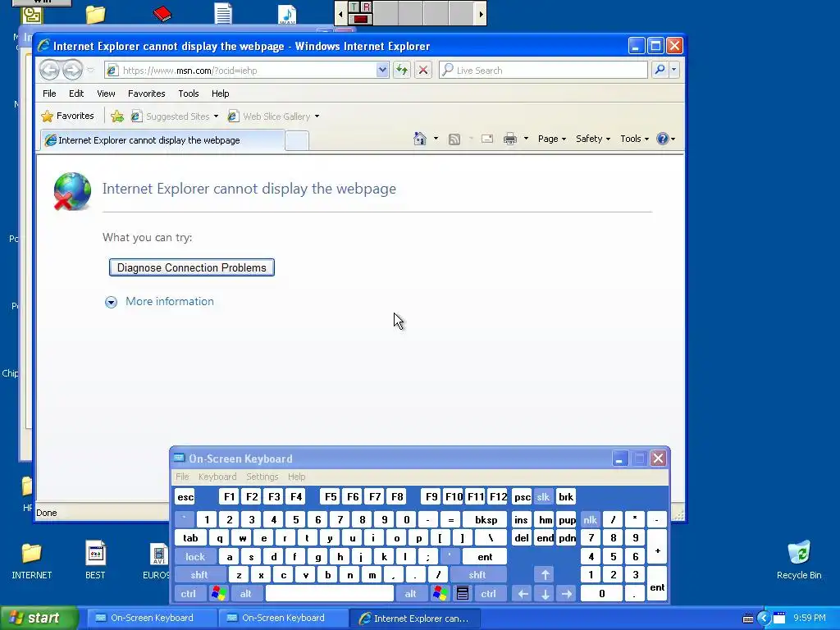Toggle the lock (caps lock) key
Screen dimensions: 840x630
195,557
